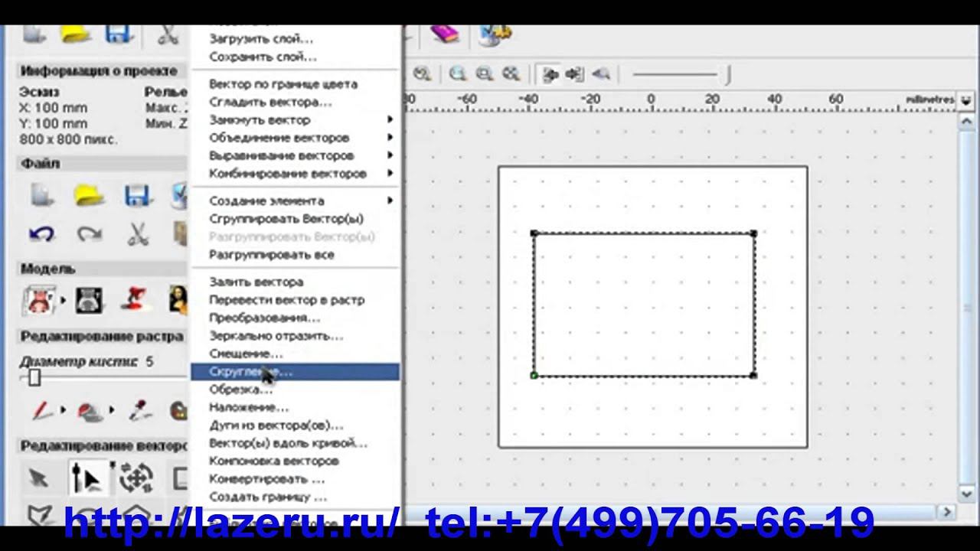Click the highlighted icon right of the magnifiers
This screenshot has width=980, height=551.
coord(549,74)
